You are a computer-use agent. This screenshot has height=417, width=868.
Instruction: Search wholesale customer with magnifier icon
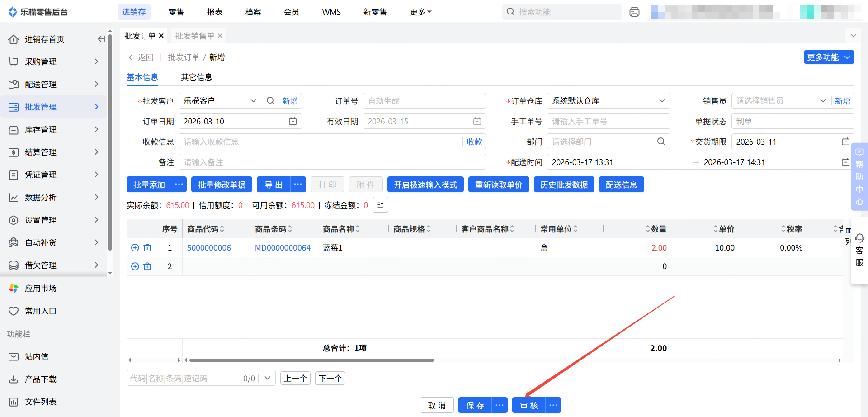coord(270,101)
